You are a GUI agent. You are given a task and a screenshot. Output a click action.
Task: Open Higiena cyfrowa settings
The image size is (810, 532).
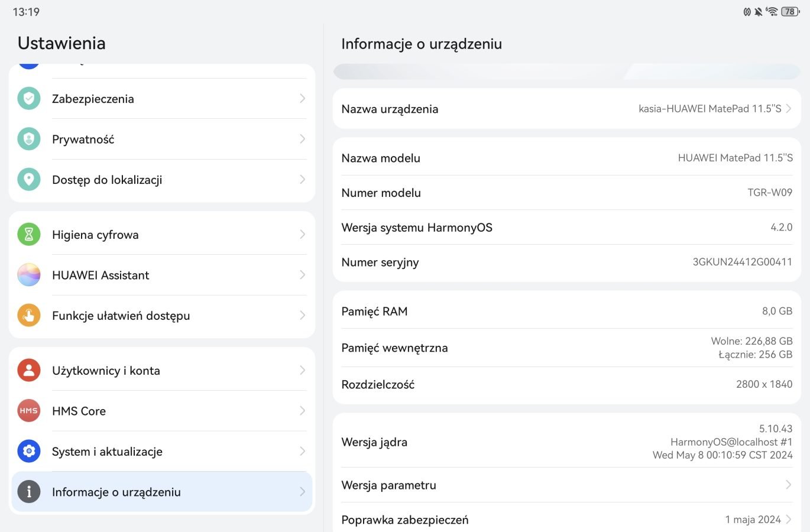[162, 235]
